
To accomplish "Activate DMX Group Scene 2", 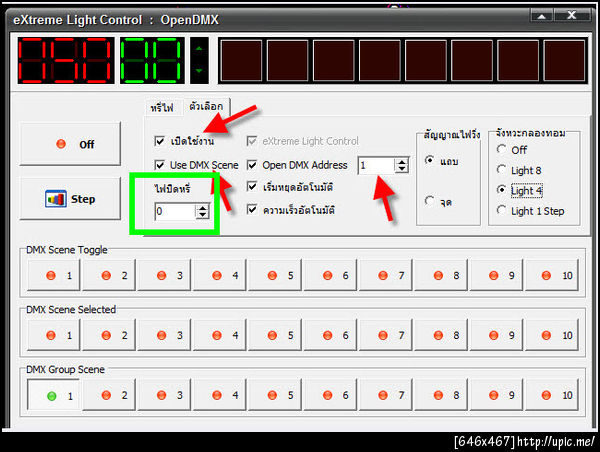I will 109,395.
